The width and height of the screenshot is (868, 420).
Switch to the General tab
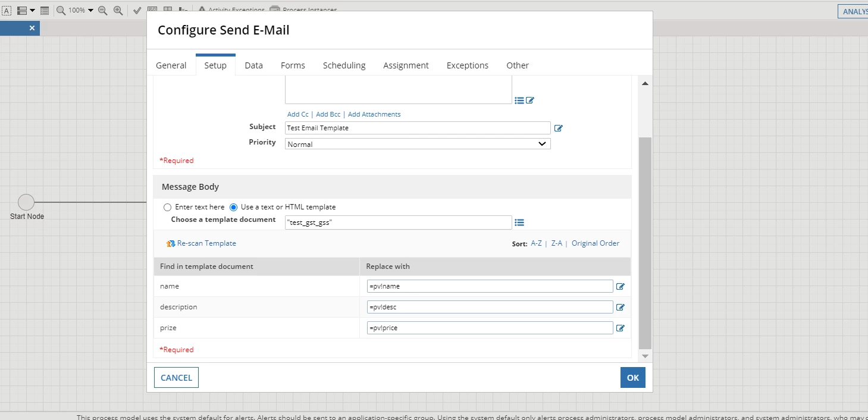(171, 65)
